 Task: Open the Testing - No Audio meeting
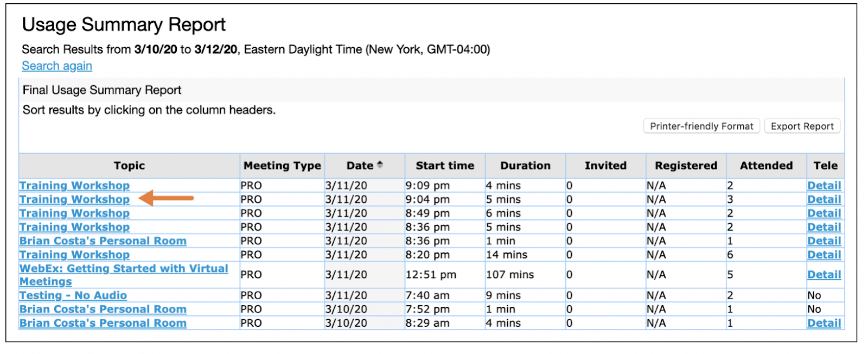click(x=73, y=295)
